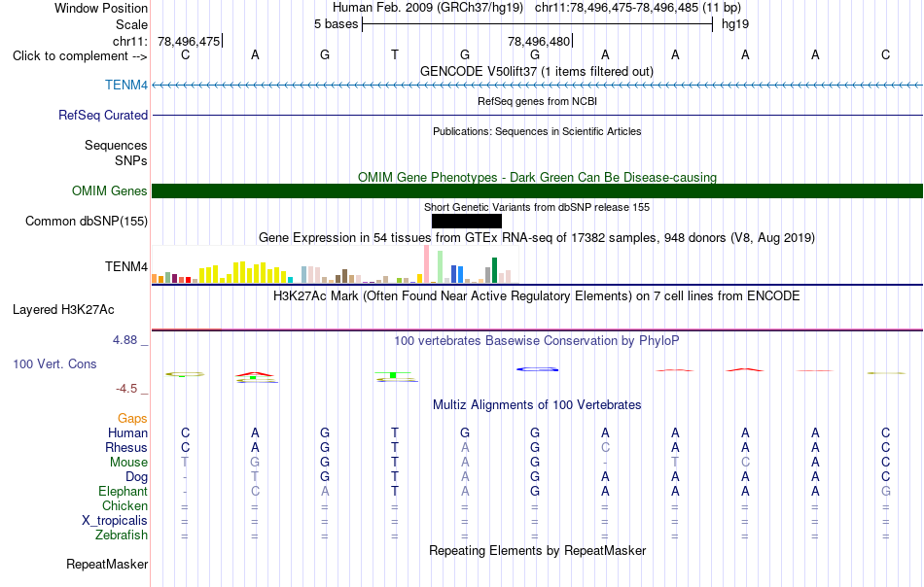
Task: Select the RepeatMasker track label
Action: click(x=107, y=564)
